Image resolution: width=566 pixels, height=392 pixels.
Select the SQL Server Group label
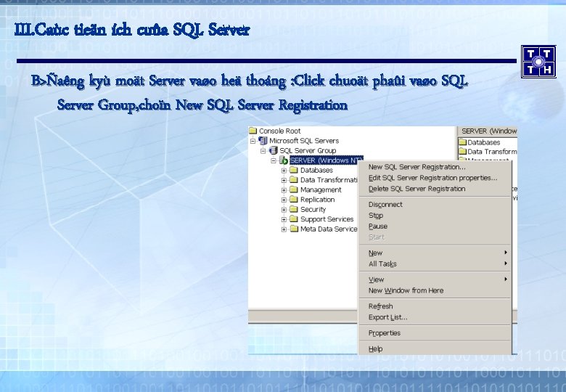click(308, 150)
